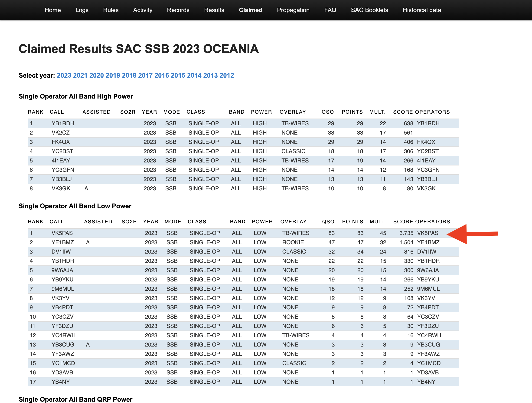Open the Activity page
This screenshot has width=532, height=403.
pyautogui.click(x=143, y=10)
